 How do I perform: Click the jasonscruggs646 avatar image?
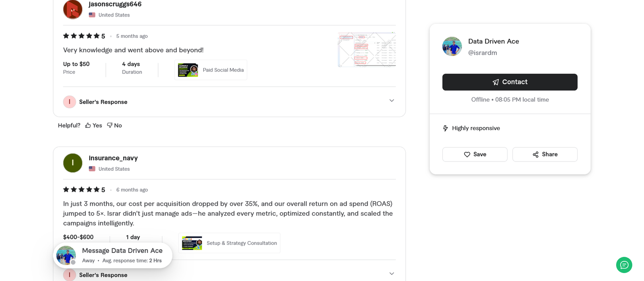coord(72,9)
